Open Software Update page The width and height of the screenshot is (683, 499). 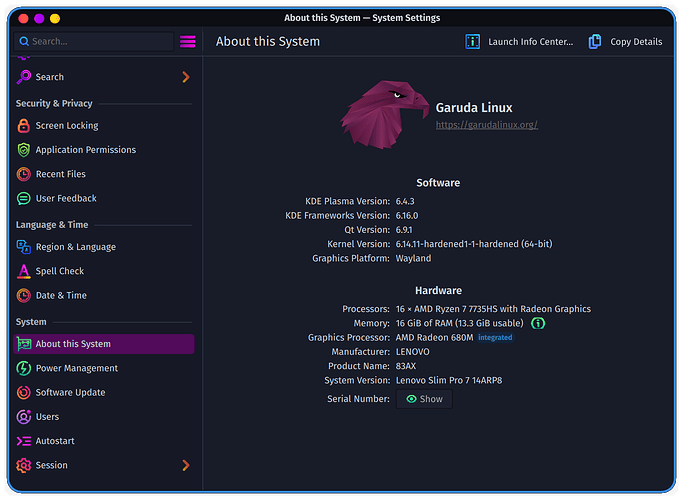coord(104,393)
